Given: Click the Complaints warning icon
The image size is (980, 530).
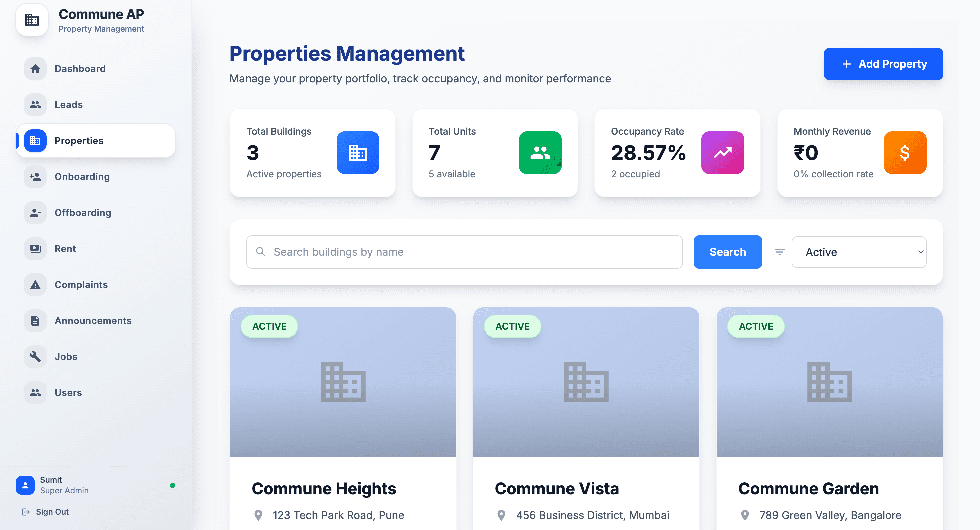Looking at the screenshot, I should click(35, 284).
